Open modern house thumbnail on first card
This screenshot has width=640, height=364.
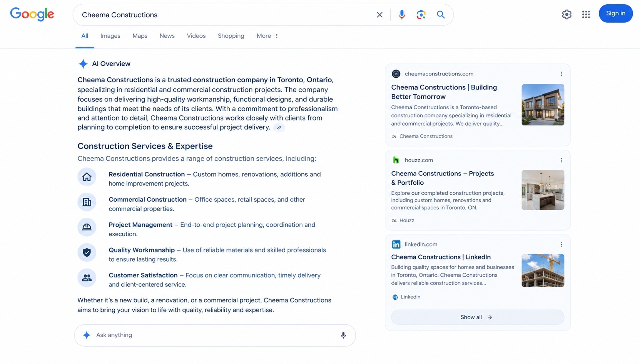[543, 105]
